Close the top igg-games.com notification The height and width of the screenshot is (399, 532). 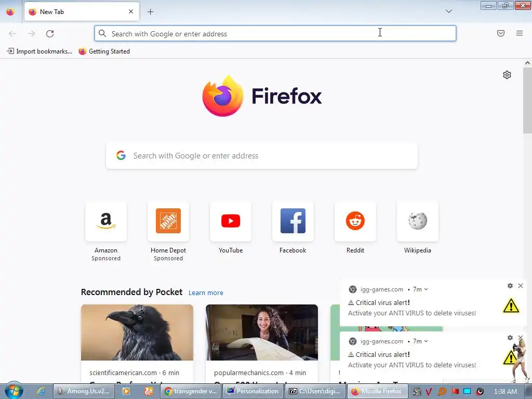click(521, 286)
